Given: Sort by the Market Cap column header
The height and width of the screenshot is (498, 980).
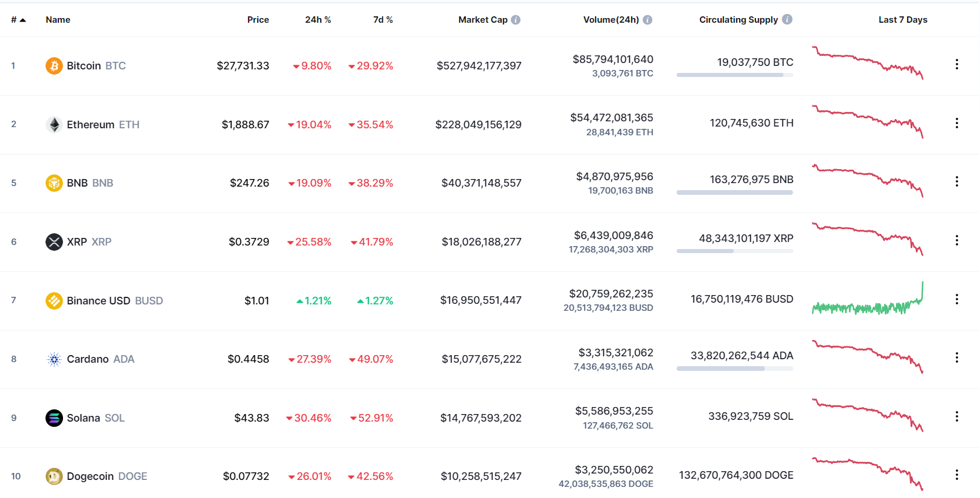Looking at the screenshot, I should click(482, 20).
